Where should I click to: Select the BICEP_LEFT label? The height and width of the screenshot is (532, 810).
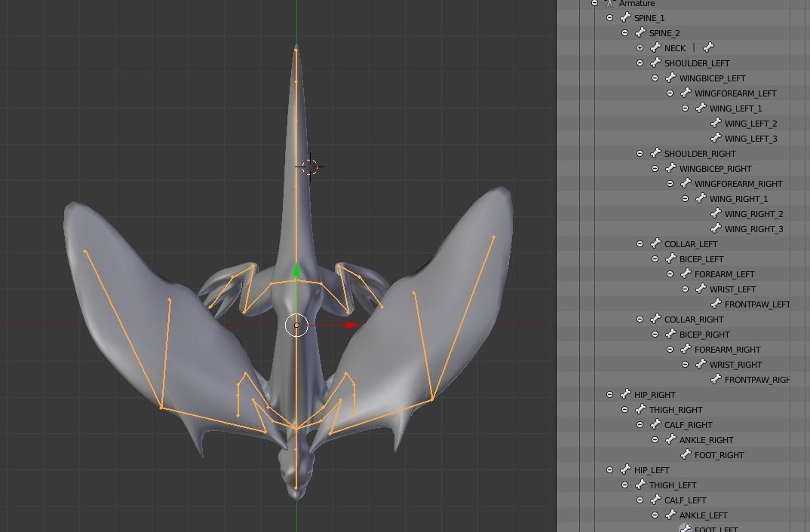point(701,259)
